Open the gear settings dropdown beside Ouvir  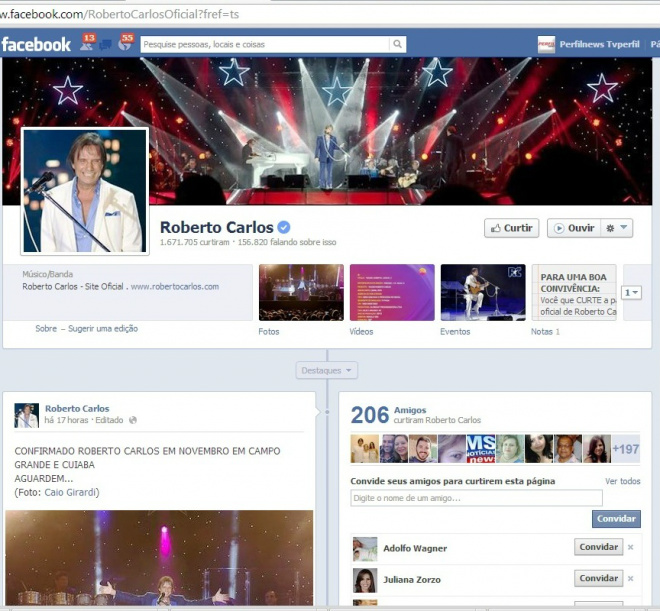click(617, 228)
